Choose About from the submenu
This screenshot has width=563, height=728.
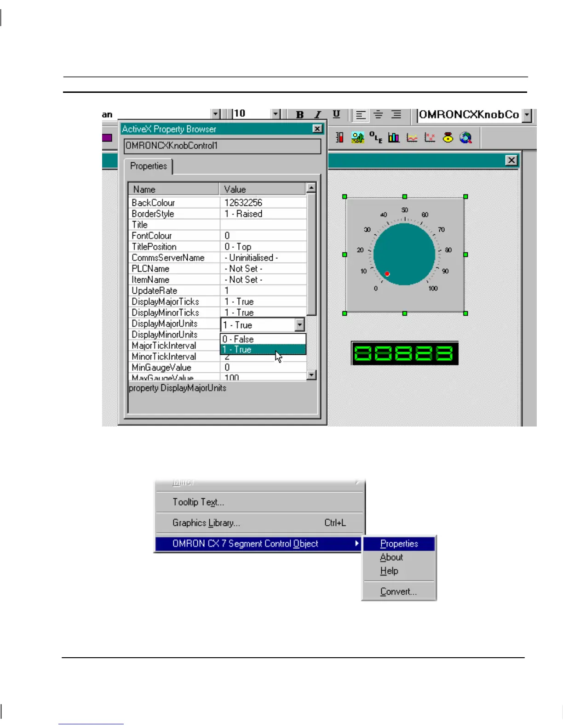pyautogui.click(x=399, y=557)
